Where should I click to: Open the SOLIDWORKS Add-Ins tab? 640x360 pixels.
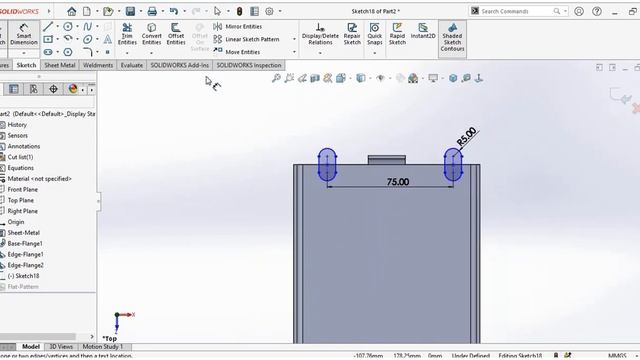pos(180,65)
